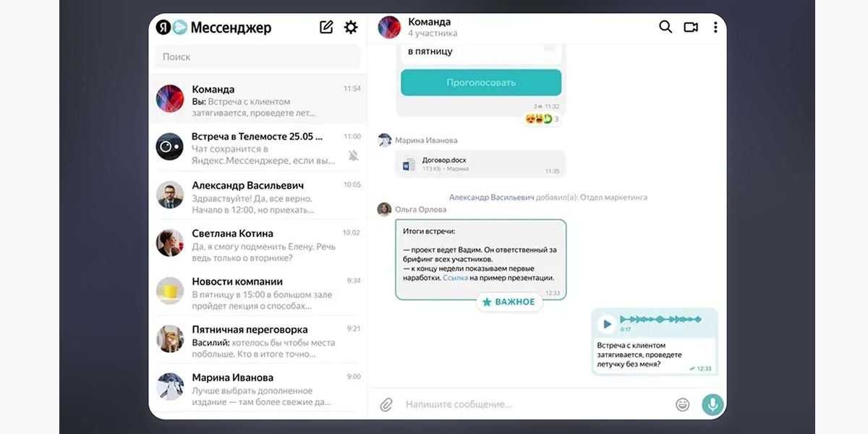Open the emoji picker
This screenshot has width=868, height=434.
click(x=682, y=404)
